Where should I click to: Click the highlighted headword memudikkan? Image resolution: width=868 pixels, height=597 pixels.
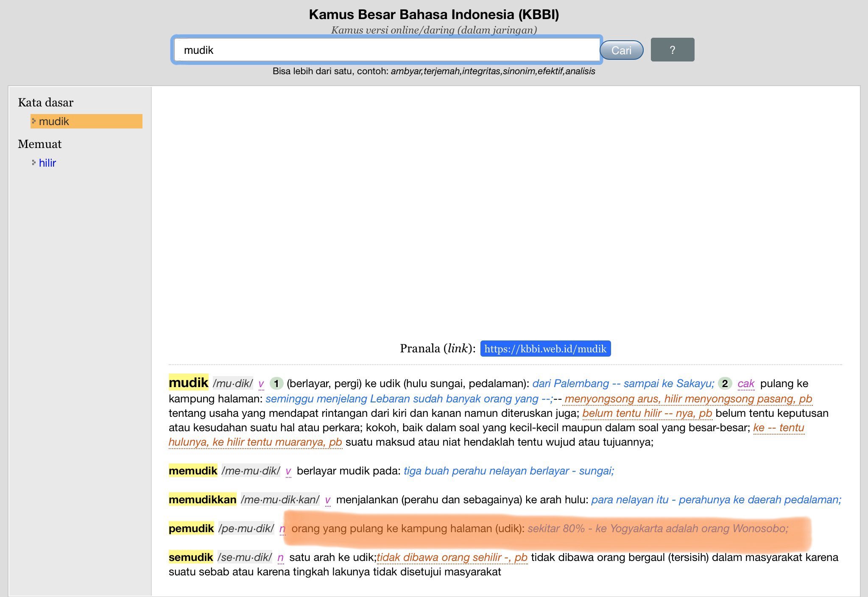202,500
